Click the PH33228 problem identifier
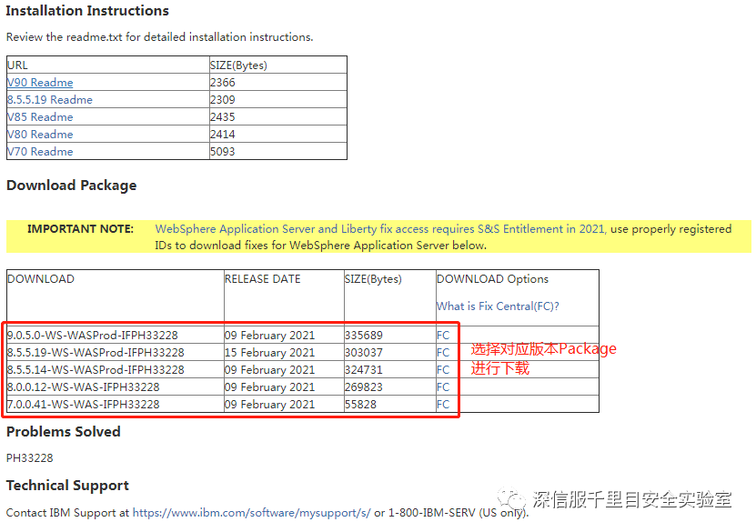Viewport: 756px width, 532px height. [29, 457]
